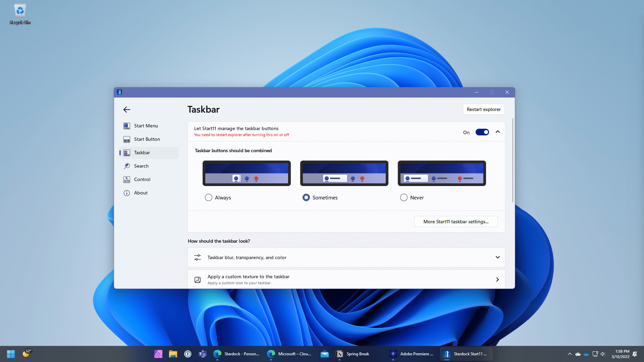Viewport: 644px width, 362px height.
Task: Disable Let Start11 manage taskbar buttons
Action: click(x=482, y=132)
